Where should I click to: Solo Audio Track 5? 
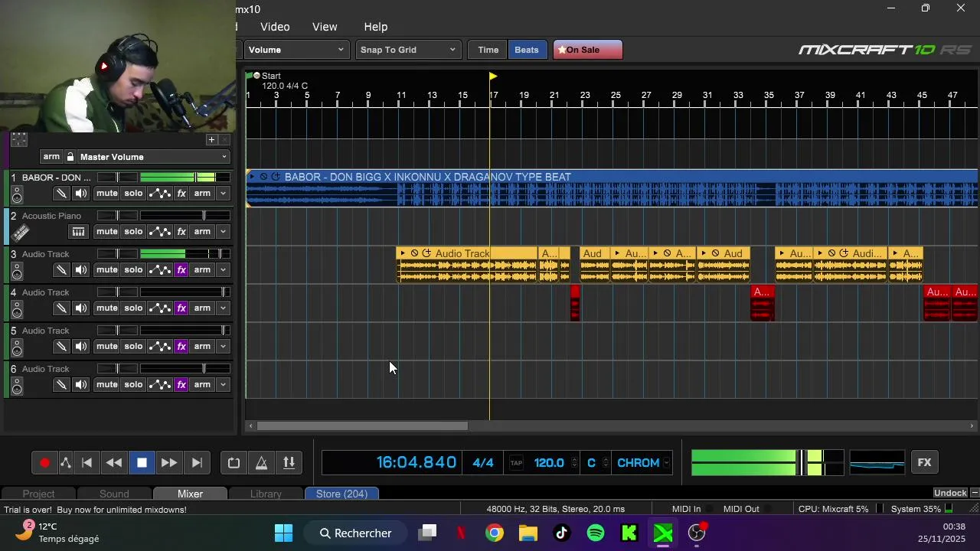[133, 347]
